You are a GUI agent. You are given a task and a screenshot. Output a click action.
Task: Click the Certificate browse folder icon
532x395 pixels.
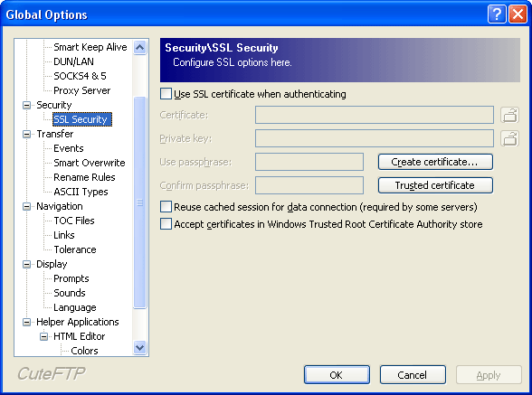[509, 115]
